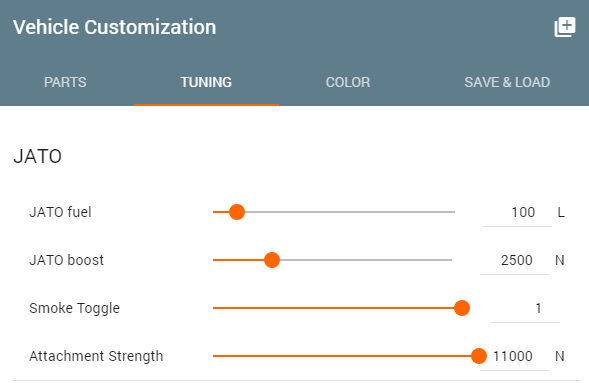Click the JATO section heading
Screen dimensions: 589x383
[38, 156]
